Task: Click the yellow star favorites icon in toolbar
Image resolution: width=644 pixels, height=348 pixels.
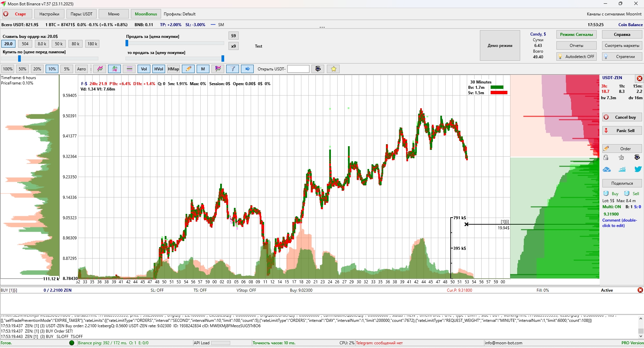Action: tap(333, 69)
